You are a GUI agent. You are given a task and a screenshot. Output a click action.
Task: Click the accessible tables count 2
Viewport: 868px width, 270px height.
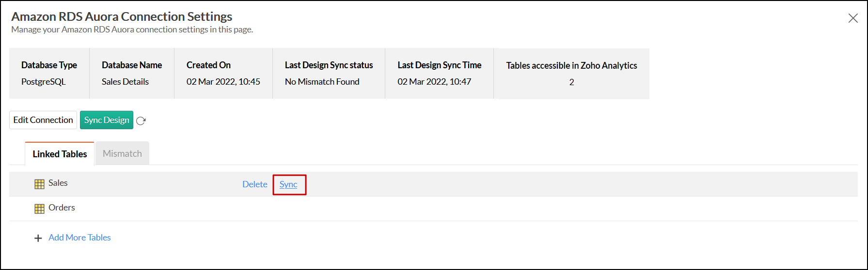click(x=571, y=82)
